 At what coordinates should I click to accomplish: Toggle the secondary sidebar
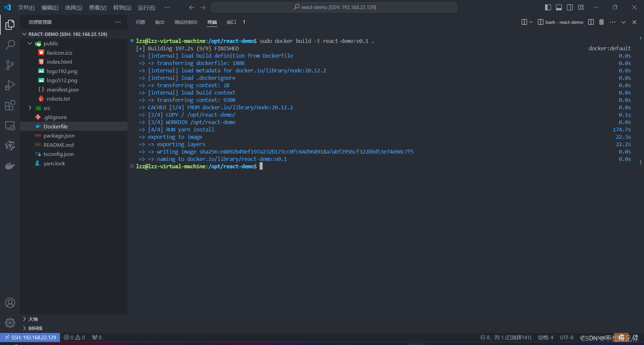click(x=570, y=7)
